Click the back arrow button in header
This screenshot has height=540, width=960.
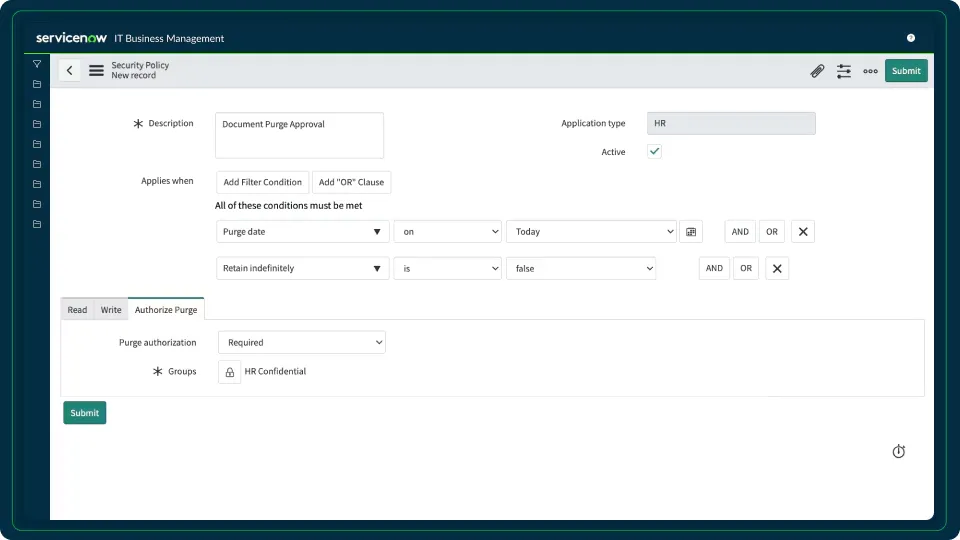(69, 70)
